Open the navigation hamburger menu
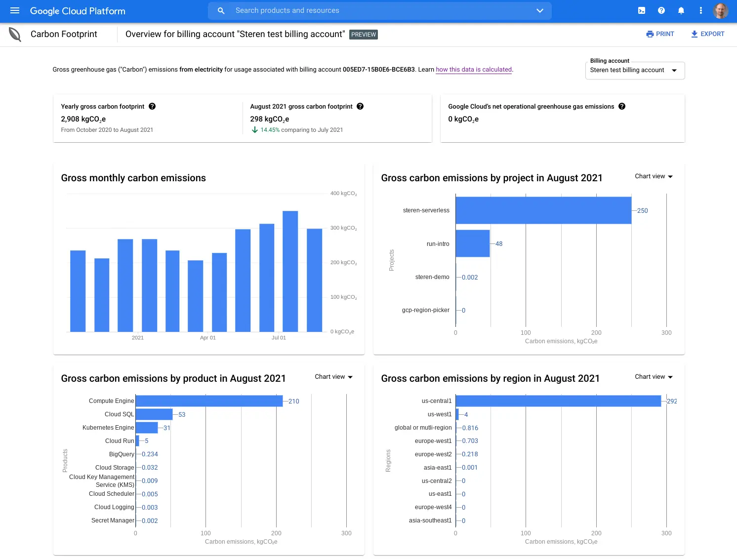Image resolution: width=737 pixels, height=560 pixels. tap(14, 10)
